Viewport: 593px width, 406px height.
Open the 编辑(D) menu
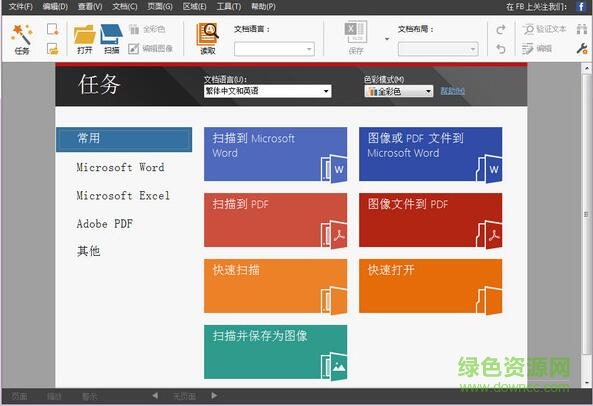[55, 6]
